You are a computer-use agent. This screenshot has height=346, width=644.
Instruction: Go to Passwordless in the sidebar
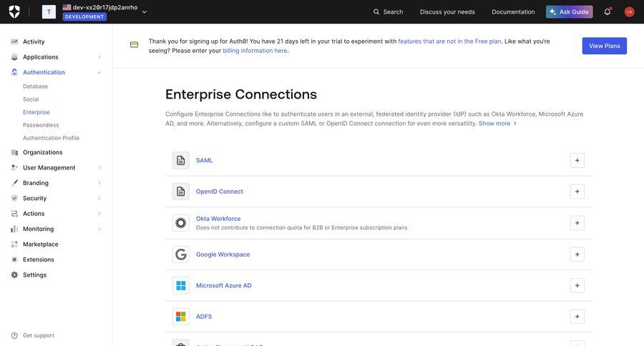click(41, 125)
